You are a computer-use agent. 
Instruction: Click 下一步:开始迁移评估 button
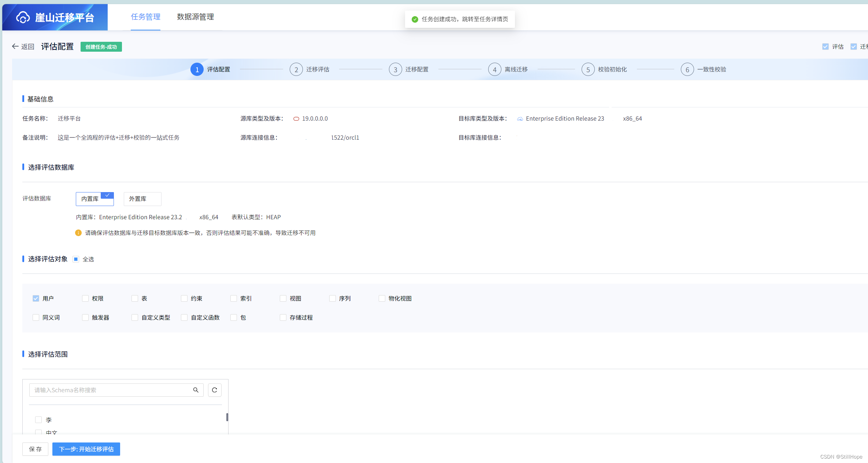pyautogui.click(x=86, y=449)
